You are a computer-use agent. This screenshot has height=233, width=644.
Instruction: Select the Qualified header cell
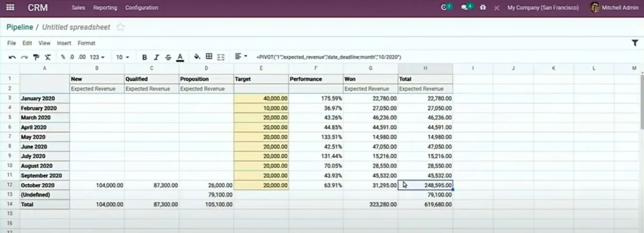(152, 79)
